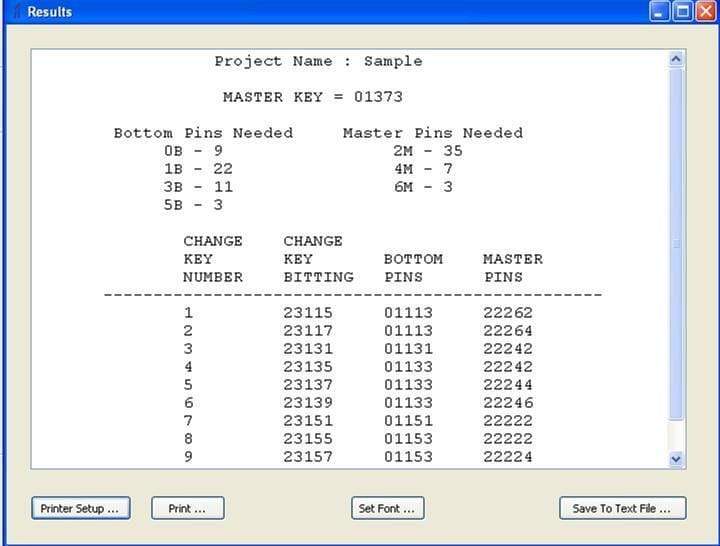
Task: Click the scroll down arrow in results
Action: (676, 458)
